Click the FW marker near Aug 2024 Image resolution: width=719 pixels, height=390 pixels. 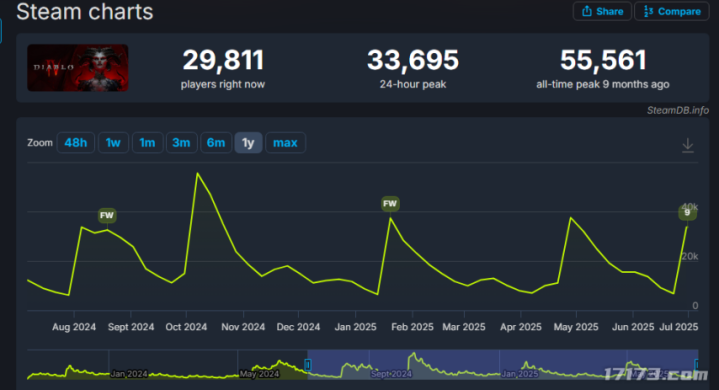click(107, 215)
